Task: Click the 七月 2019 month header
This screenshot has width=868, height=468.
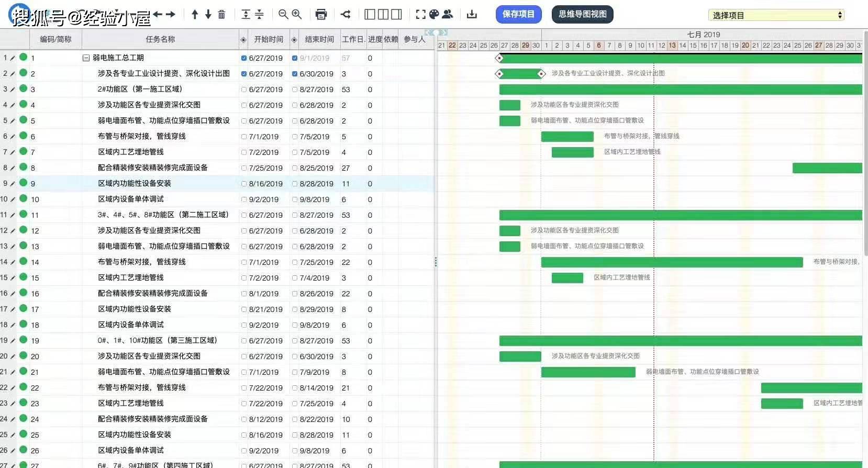Action: 703,35
